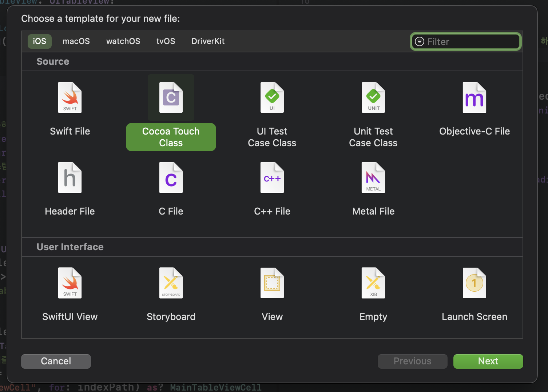The image size is (548, 392).
Task: Choose the UI Test Case Class icon
Action: pos(272,97)
